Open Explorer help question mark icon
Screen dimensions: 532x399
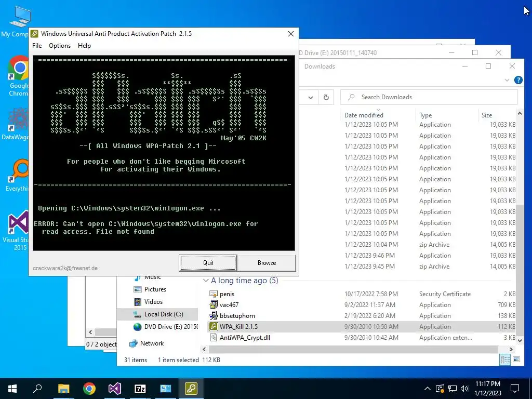tap(518, 80)
